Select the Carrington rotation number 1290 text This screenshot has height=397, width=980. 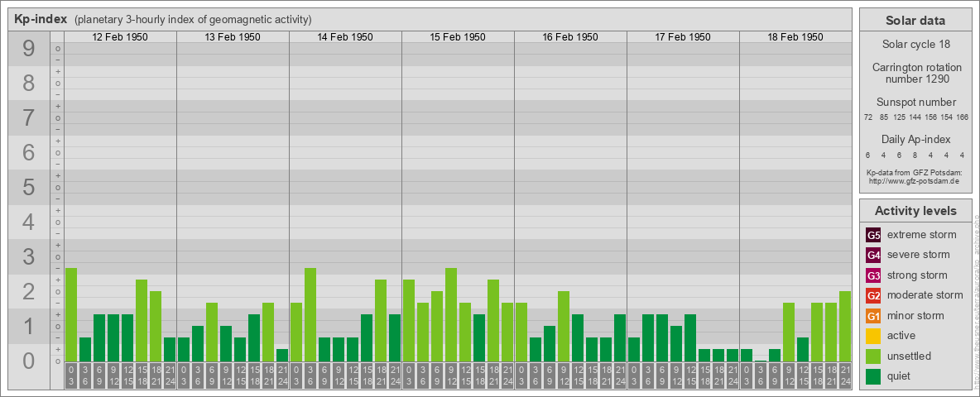915,73
